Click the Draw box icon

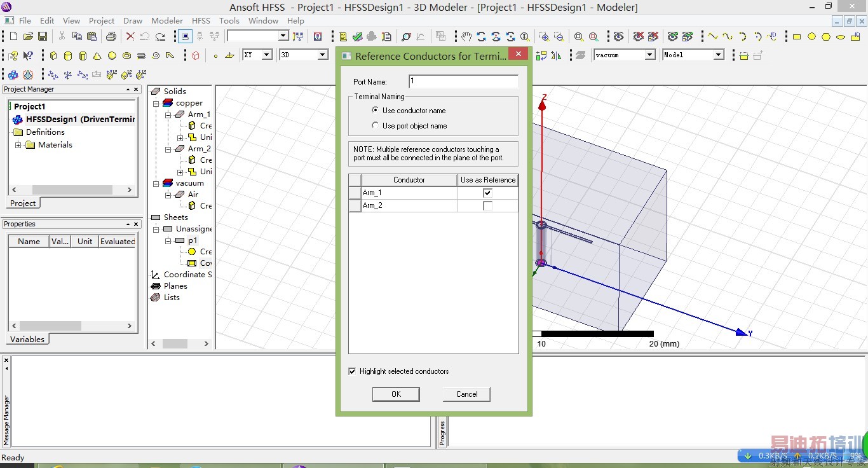53,56
